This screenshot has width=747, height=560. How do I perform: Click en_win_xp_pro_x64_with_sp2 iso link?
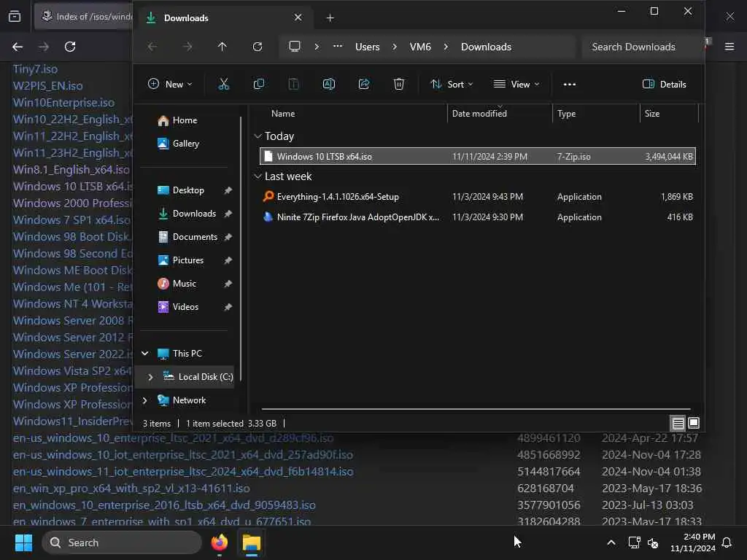(x=131, y=488)
